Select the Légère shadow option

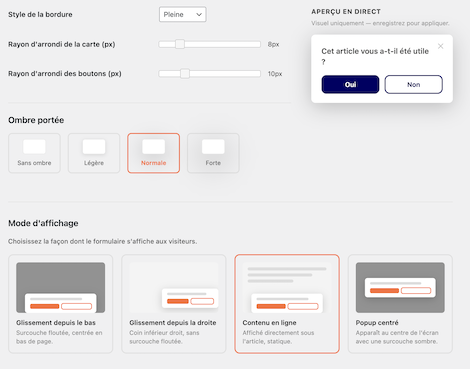point(94,153)
